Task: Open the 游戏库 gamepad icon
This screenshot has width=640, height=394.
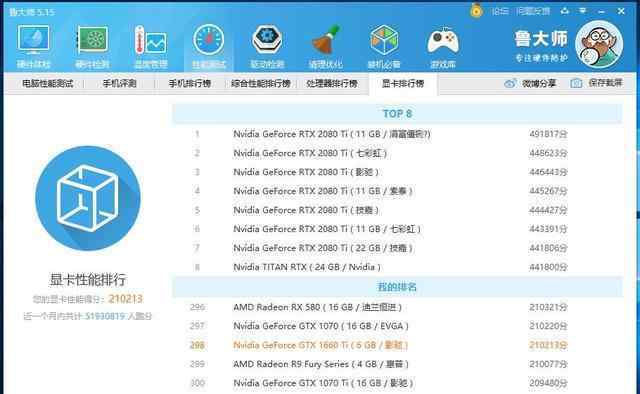Action: (443, 46)
